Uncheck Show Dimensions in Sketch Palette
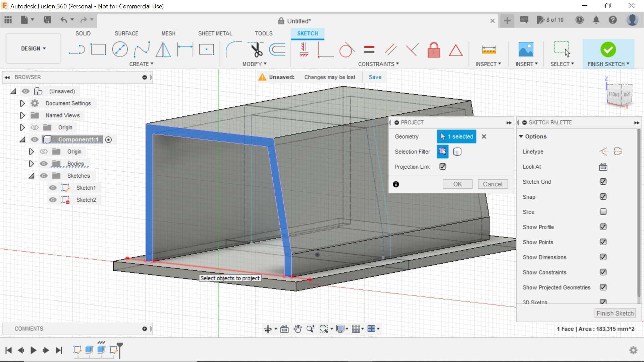The image size is (644, 362). 603,257
